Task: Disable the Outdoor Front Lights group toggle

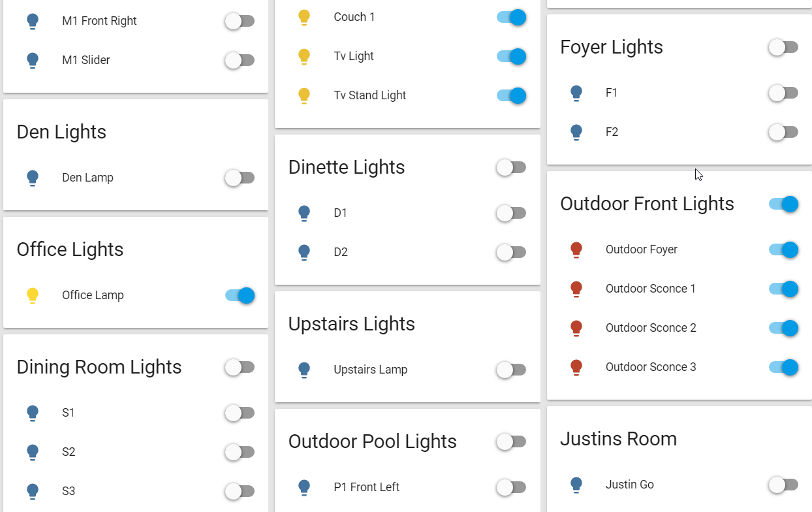Action: point(783,204)
